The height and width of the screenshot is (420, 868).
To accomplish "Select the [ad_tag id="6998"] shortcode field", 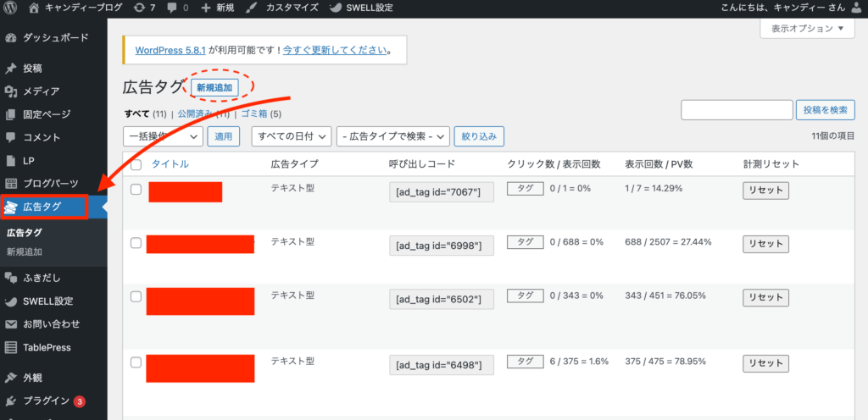I will coord(441,246).
